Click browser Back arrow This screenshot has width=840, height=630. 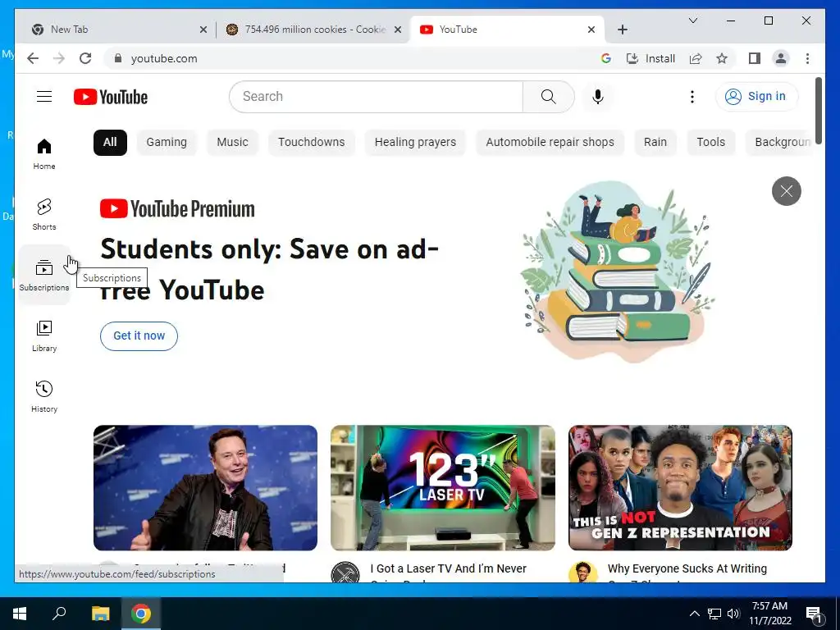click(x=33, y=58)
